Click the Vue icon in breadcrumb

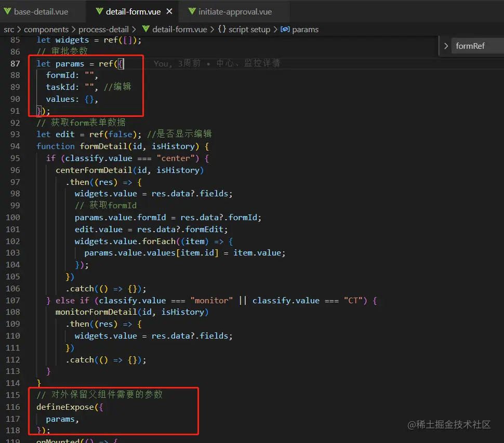[146, 29]
